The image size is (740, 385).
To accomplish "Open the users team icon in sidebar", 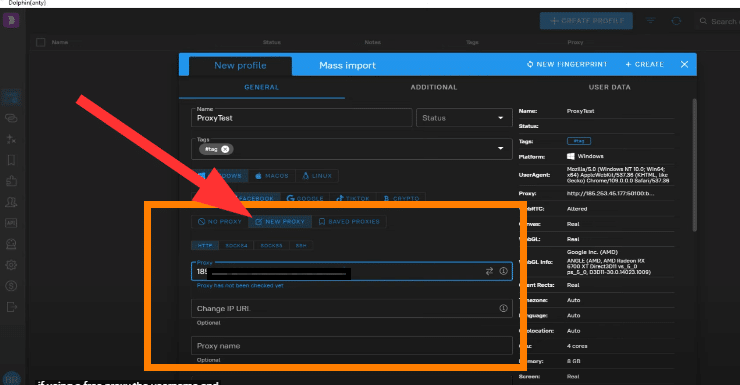I will 11,202.
